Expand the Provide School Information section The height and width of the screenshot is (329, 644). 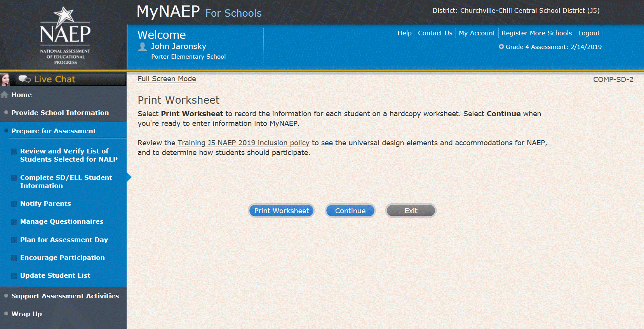point(60,113)
